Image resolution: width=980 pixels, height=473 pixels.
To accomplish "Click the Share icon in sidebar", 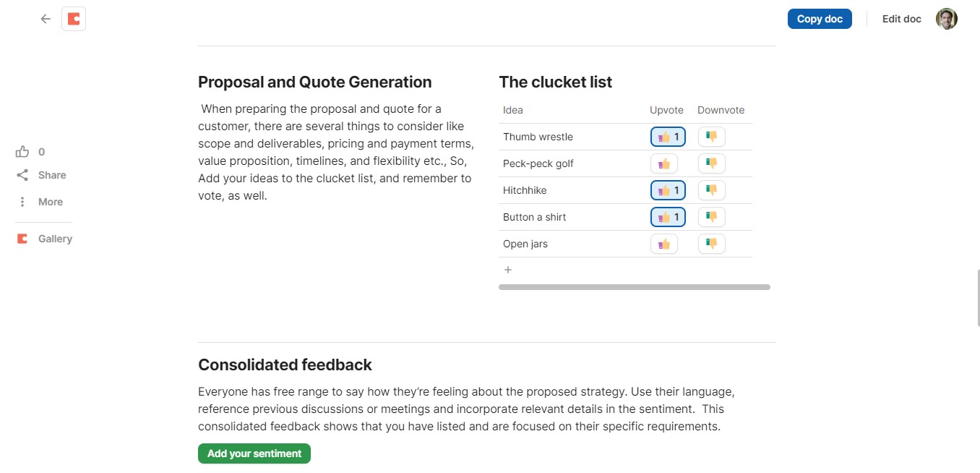I will (22, 175).
